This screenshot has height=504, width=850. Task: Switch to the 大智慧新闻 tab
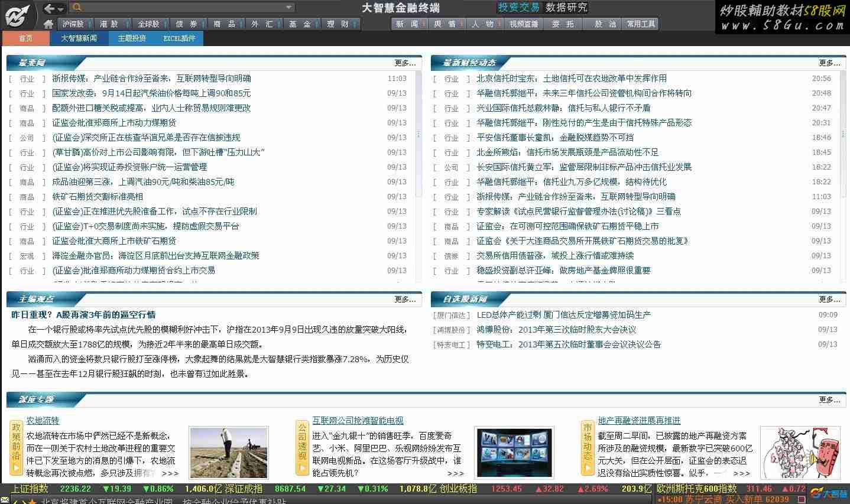pyautogui.click(x=79, y=38)
